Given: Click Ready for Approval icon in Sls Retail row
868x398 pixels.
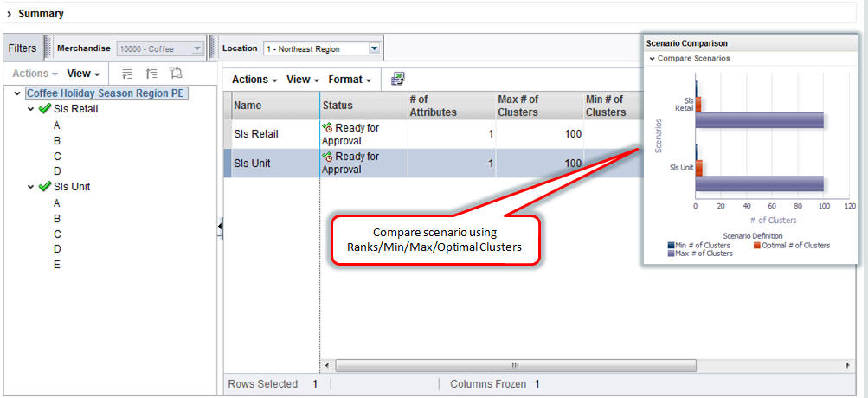Looking at the screenshot, I should click(327, 128).
